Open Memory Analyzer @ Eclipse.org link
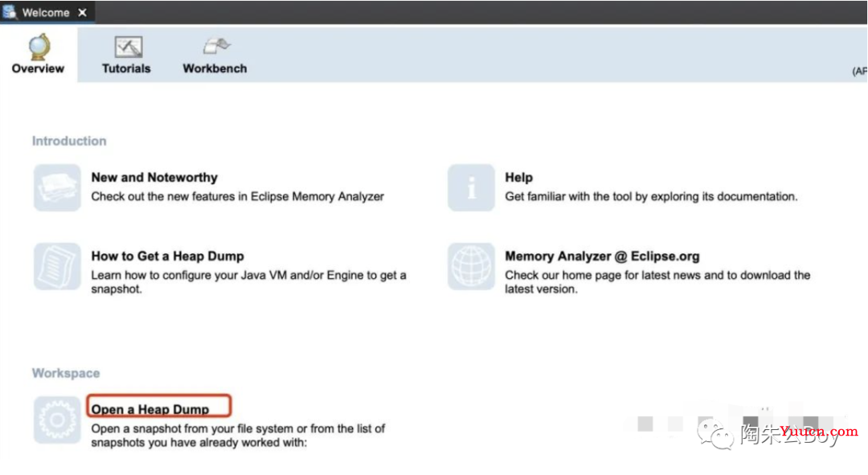Viewport: 868px width, 475px height. 602,256
